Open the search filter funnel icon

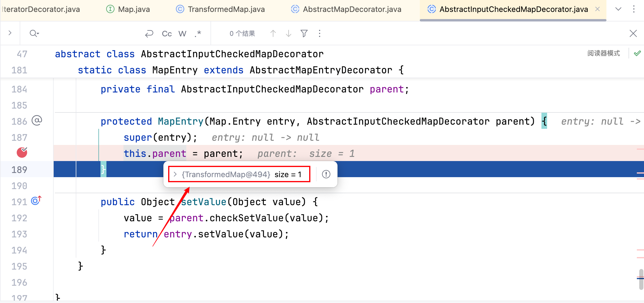304,33
